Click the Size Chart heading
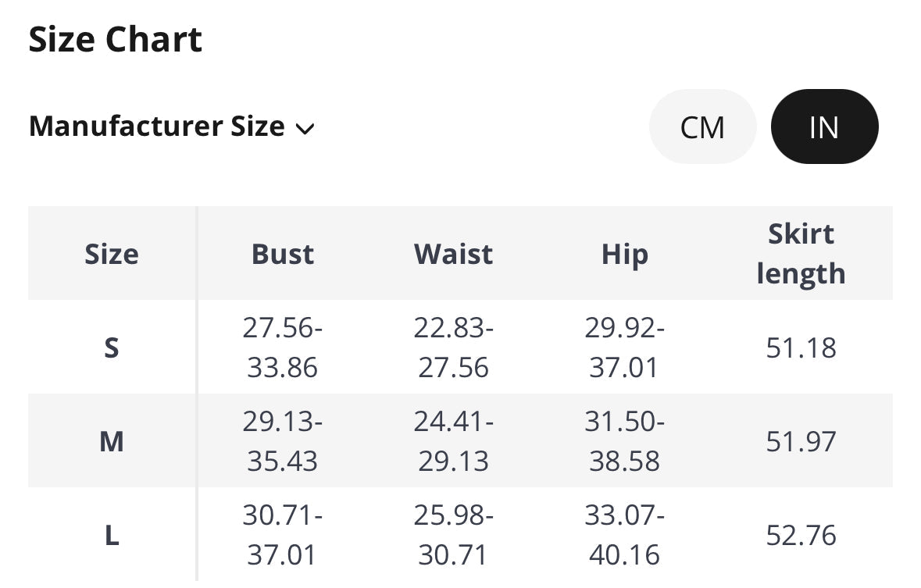This screenshot has width=921, height=588. click(115, 39)
